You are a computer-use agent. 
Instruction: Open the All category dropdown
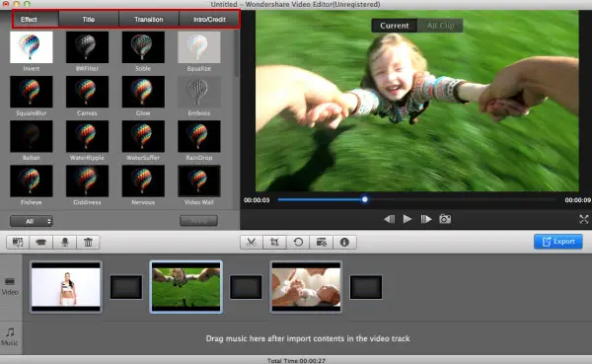tap(32, 221)
